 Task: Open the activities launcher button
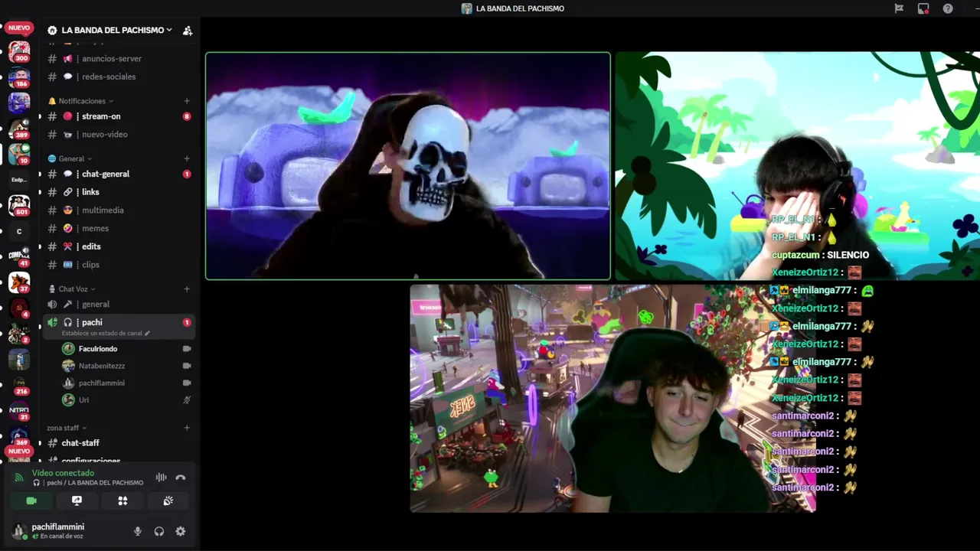coord(122,500)
